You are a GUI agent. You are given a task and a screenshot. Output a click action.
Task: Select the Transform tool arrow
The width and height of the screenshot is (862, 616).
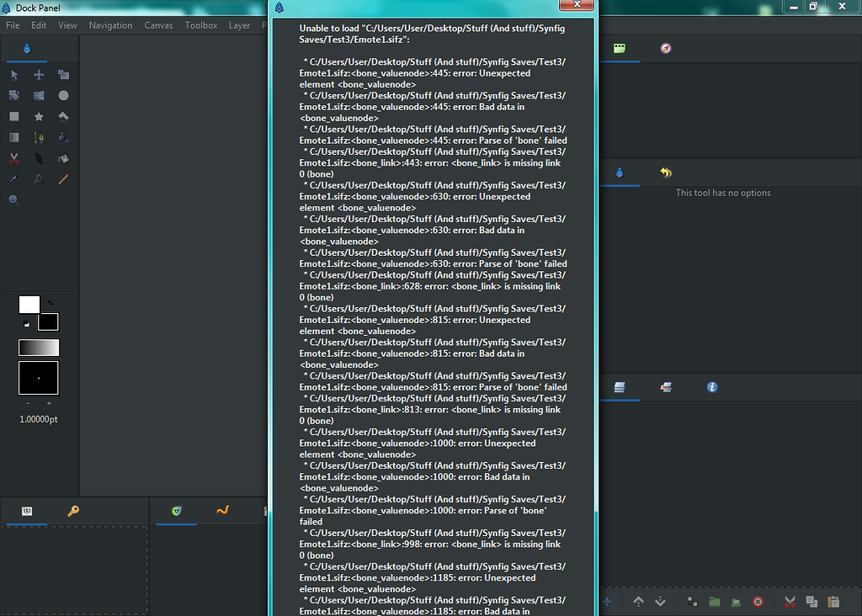point(14,75)
